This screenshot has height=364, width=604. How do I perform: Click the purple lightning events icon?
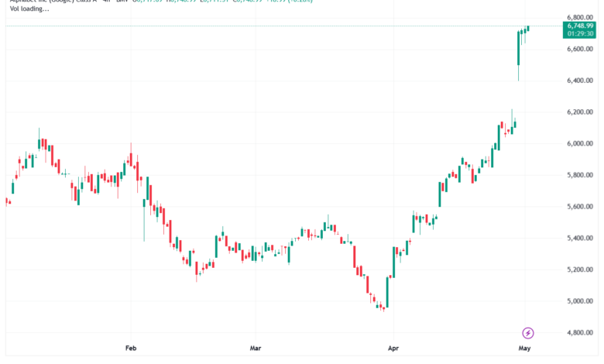528,333
